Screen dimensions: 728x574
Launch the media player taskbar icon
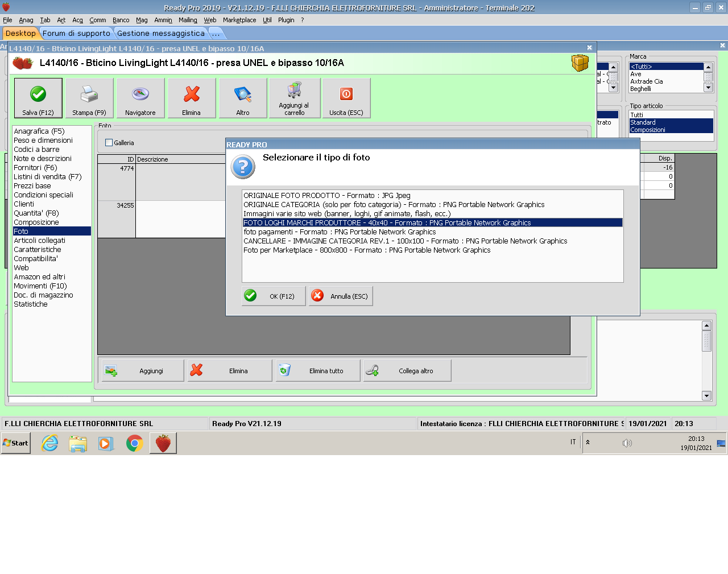(106, 443)
